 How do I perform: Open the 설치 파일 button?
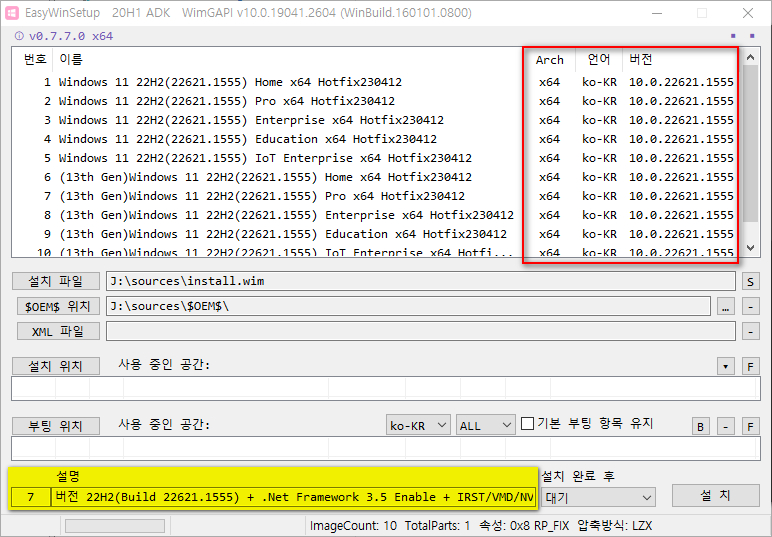[56, 281]
